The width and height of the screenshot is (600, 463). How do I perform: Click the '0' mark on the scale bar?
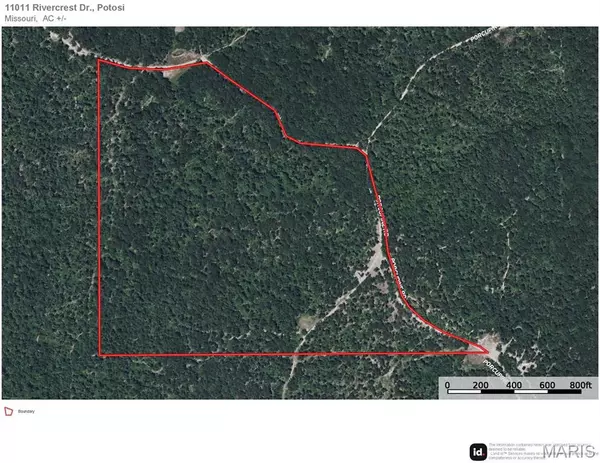[x=448, y=385]
